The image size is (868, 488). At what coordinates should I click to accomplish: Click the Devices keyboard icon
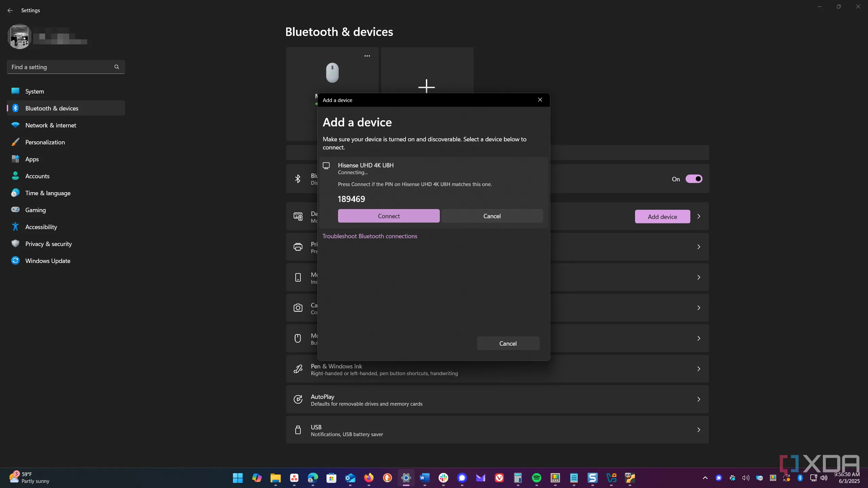coord(298,216)
